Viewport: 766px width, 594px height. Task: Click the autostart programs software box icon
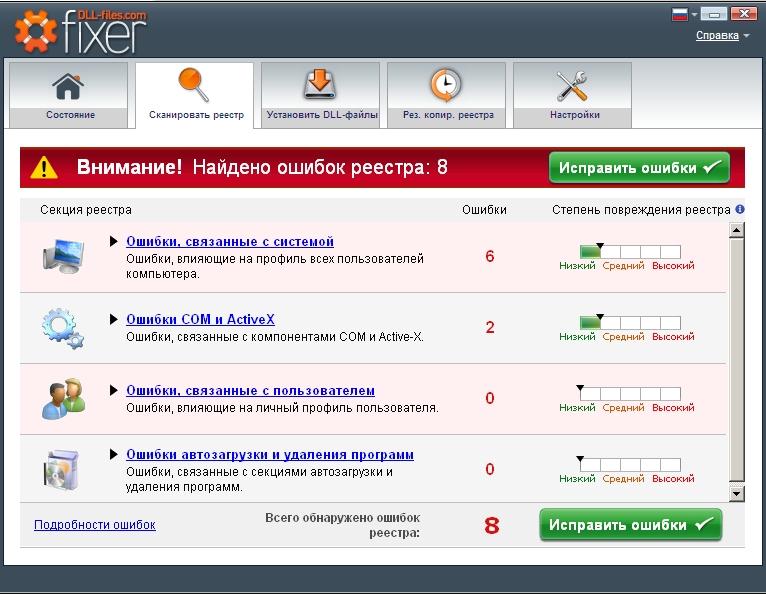(x=62, y=470)
